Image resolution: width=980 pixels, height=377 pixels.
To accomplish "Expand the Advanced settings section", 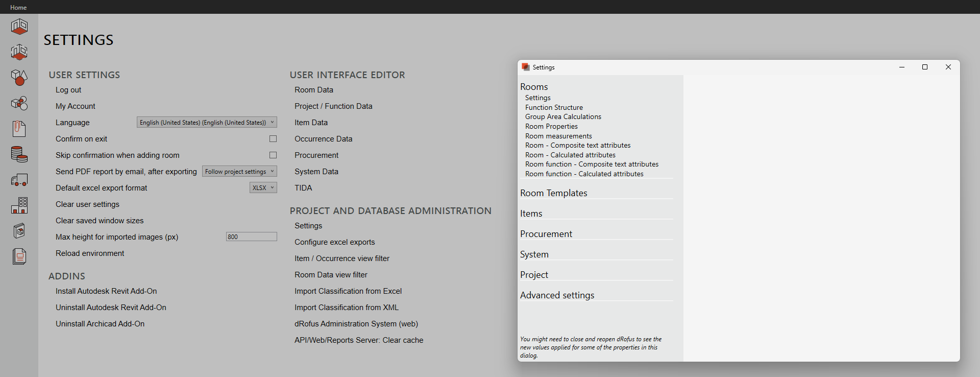I will click(x=557, y=295).
